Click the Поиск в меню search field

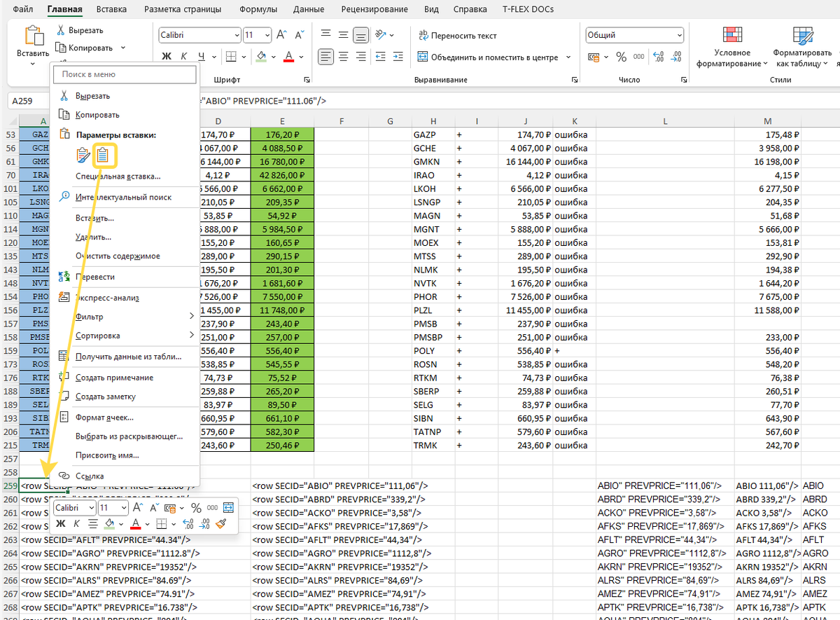(x=125, y=74)
